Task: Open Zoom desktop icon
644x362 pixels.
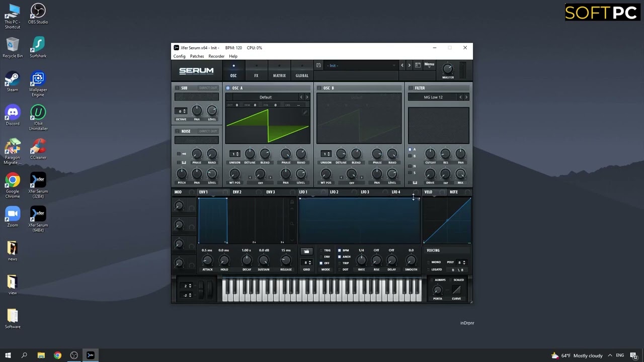Action: pyautogui.click(x=13, y=216)
